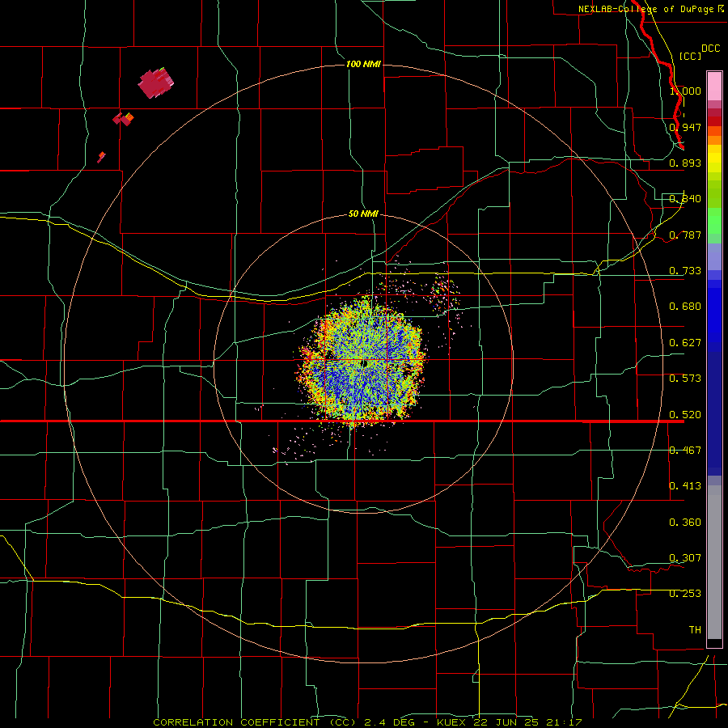Screen dimensions: 728x728
Task: Select the 0.787 scale value
Action: [x=685, y=235]
